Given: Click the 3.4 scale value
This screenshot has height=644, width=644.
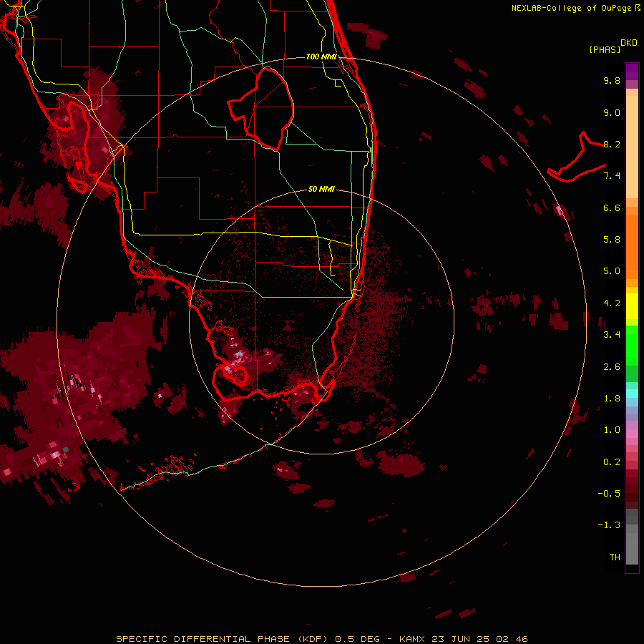Looking at the screenshot, I should point(612,335).
